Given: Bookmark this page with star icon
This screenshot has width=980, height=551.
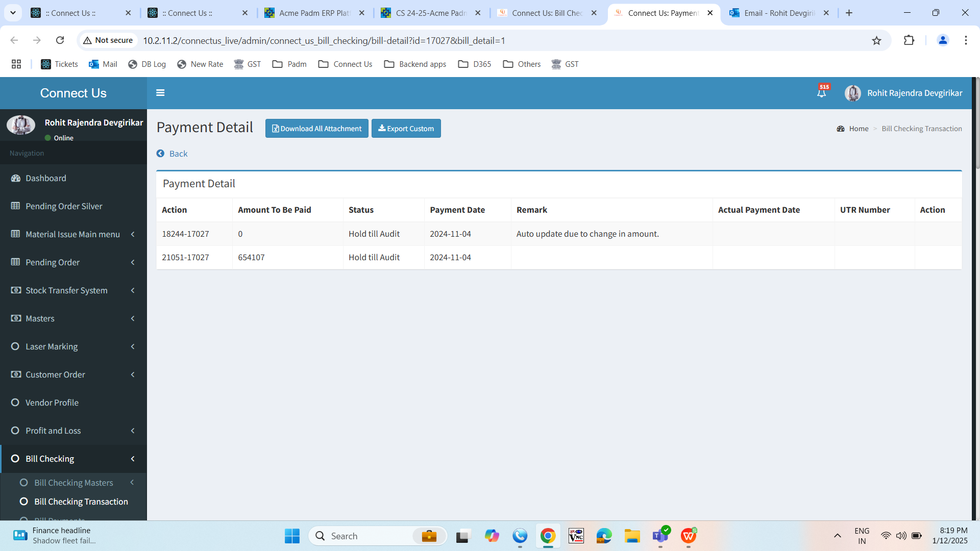Looking at the screenshot, I should (x=876, y=40).
